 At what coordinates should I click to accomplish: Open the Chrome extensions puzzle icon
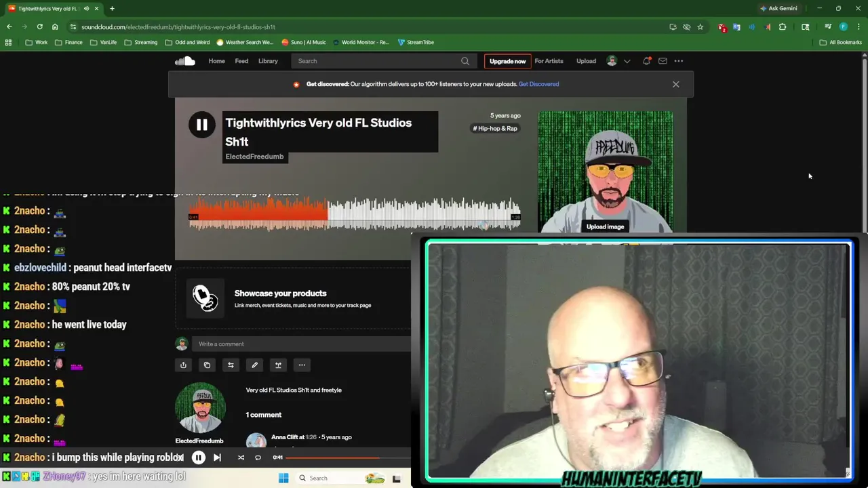[783, 27]
